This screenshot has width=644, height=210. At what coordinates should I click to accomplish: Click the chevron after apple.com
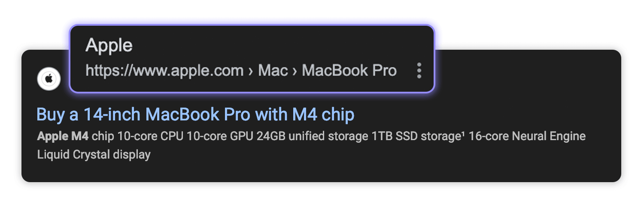coord(251,71)
